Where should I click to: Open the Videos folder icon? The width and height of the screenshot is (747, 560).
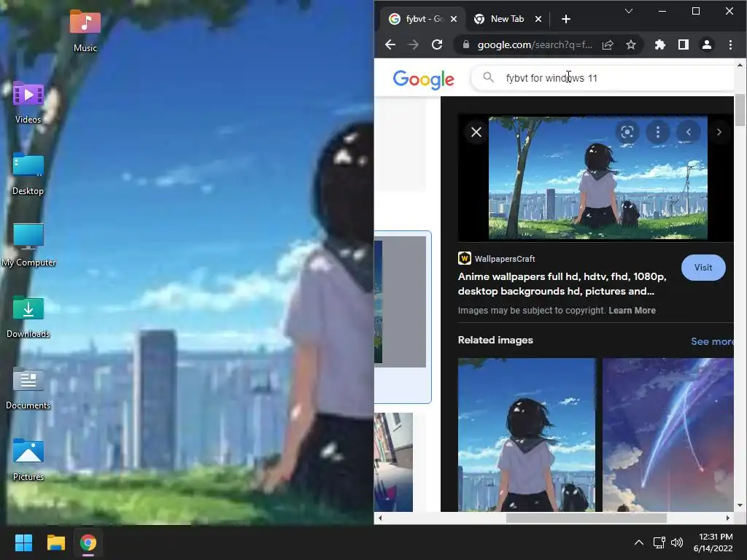coord(28,102)
